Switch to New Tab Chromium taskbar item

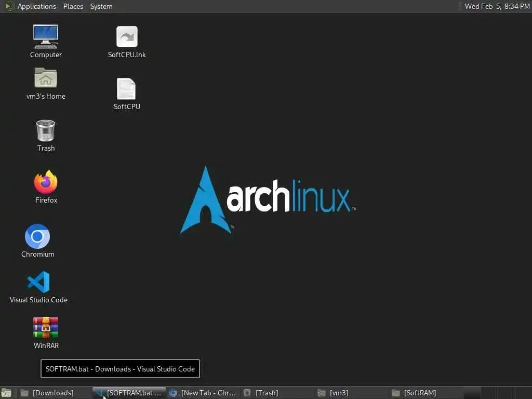point(203,393)
